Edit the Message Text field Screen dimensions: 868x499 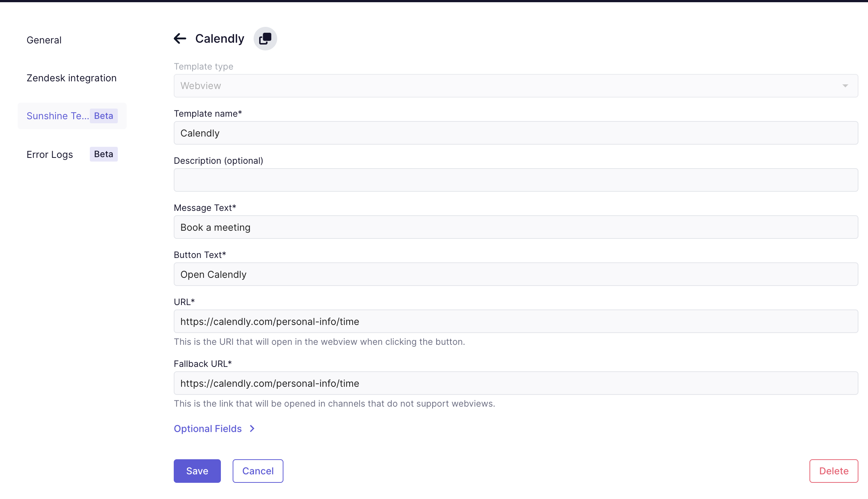coord(516,227)
